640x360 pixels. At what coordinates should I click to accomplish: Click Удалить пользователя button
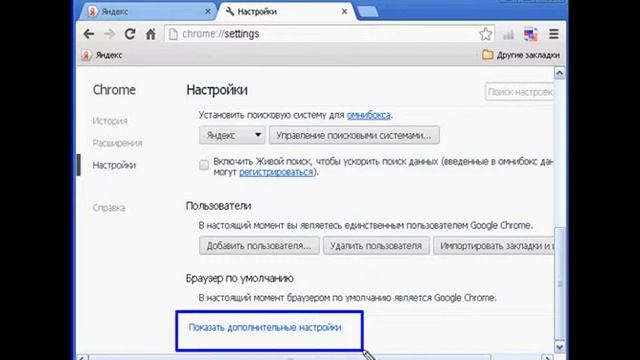376,246
